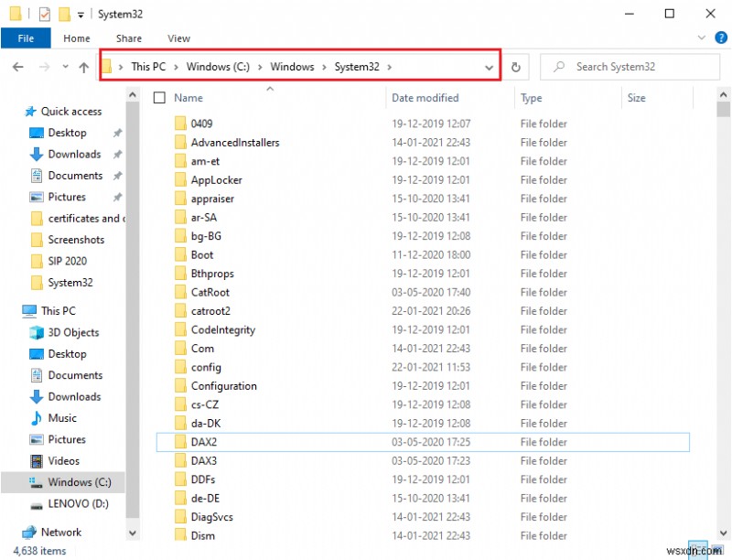Image resolution: width=732 pixels, height=560 pixels.
Task: Go up one folder level
Action: (x=84, y=67)
